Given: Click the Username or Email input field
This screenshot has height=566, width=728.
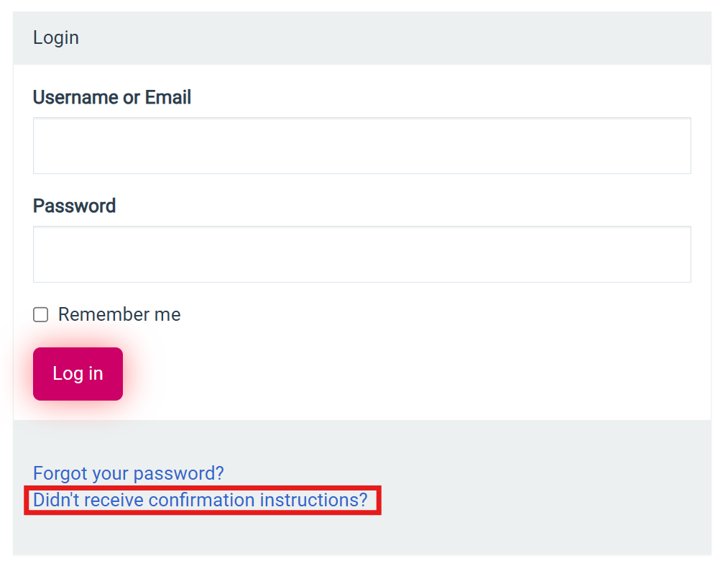Looking at the screenshot, I should pyautogui.click(x=361, y=145).
